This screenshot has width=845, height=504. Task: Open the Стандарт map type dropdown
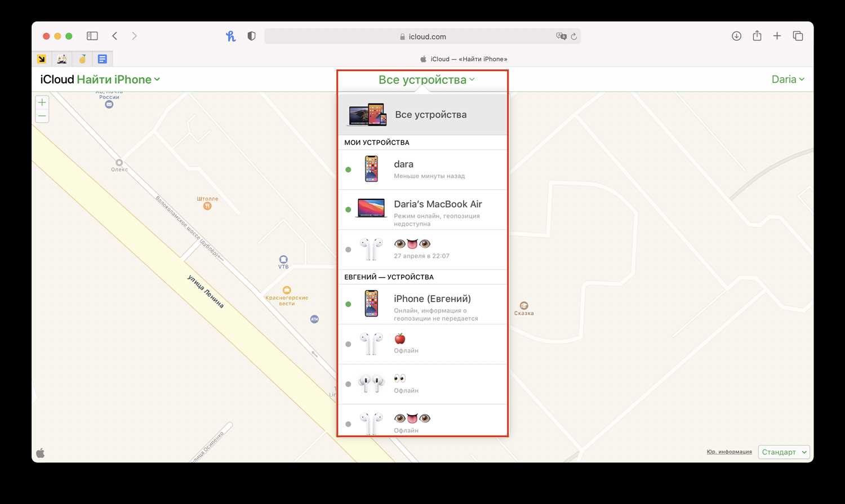point(784,452)
